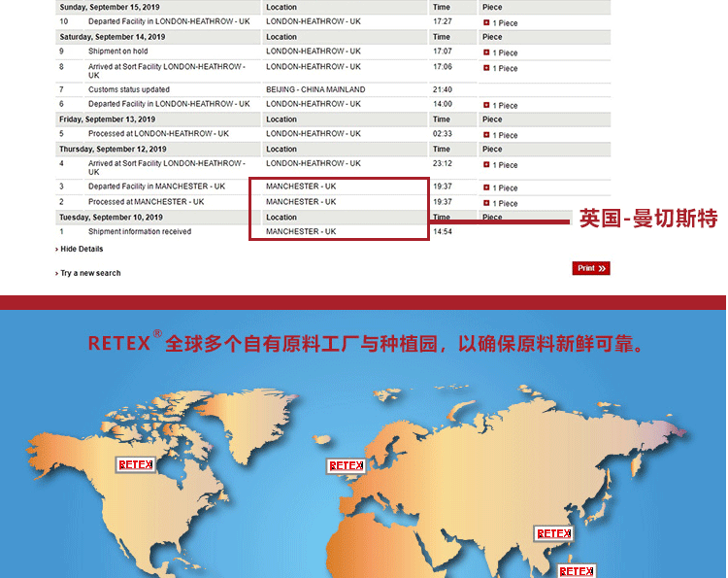Click the LONDON-HEATHROW - UK location in row 5

pos(314,134)
